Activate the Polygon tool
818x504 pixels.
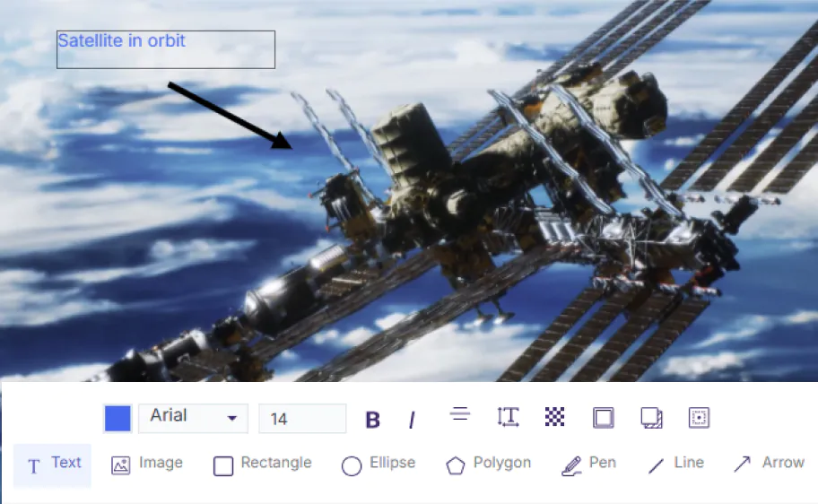489,465
